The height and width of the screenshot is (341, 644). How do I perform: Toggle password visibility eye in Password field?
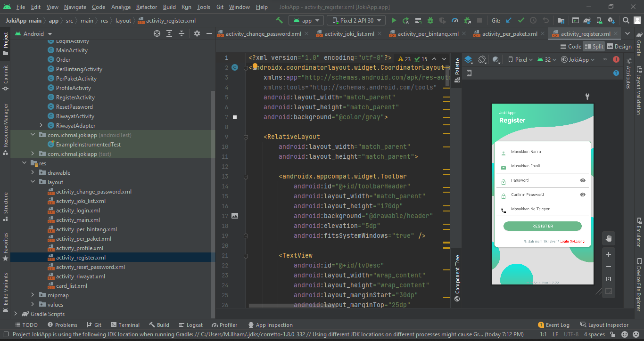click(583, 180)
